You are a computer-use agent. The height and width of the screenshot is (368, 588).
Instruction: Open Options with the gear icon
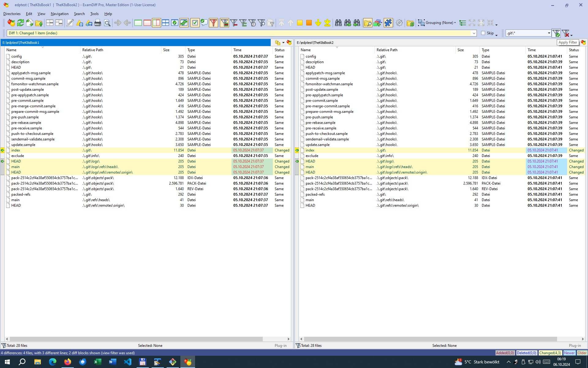(x=399, y=23)
